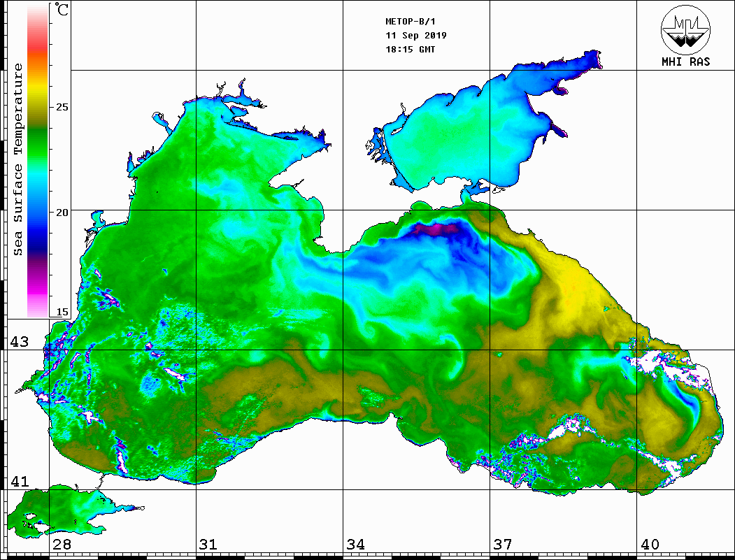Click the longitude 28 axis label

(x=62, y=545)
